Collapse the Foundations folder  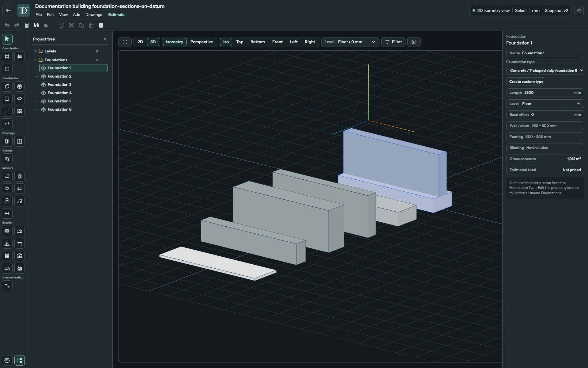(x=35, y=60)
